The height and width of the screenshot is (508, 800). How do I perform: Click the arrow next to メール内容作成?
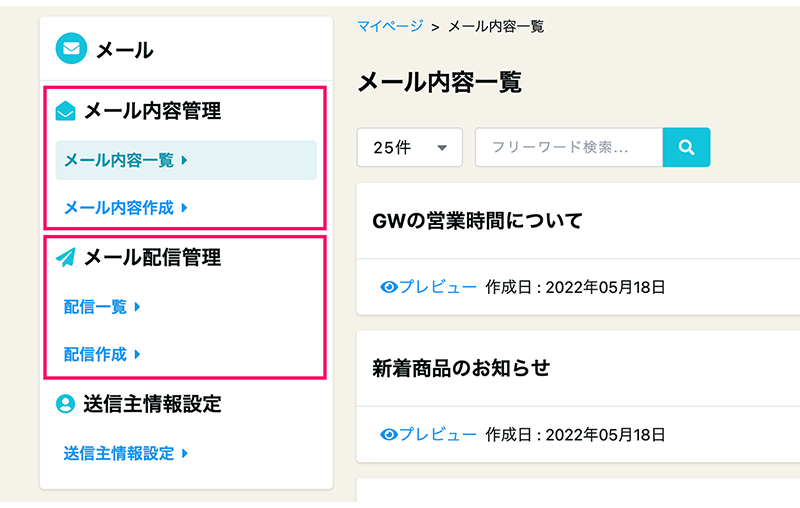click(x=185, y=208)
